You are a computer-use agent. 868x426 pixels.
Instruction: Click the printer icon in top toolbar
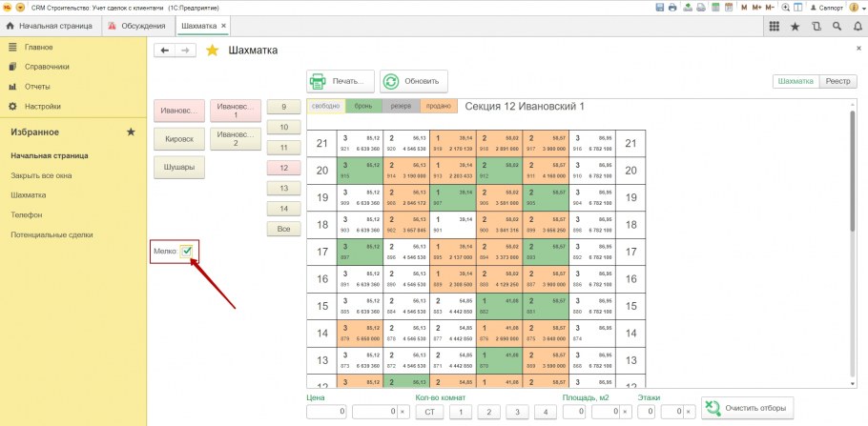(673, 8)
